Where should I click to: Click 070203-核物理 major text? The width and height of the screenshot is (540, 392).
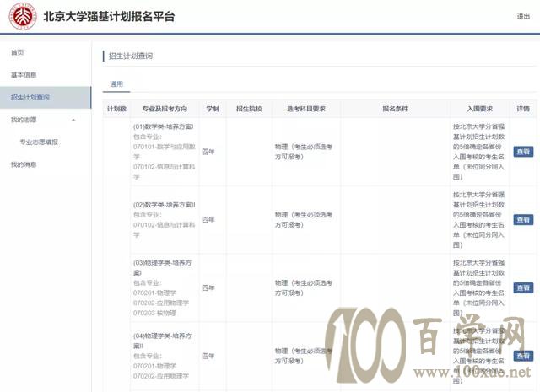click(x=154, y=313)
